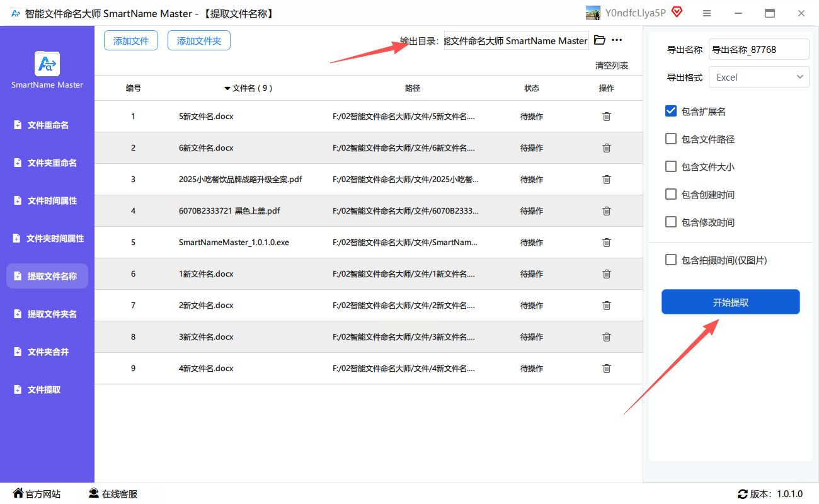The image size is (819, 504).
Task: Remove 1新文件名.docx using its trash icon
Action: pos(607,274)
